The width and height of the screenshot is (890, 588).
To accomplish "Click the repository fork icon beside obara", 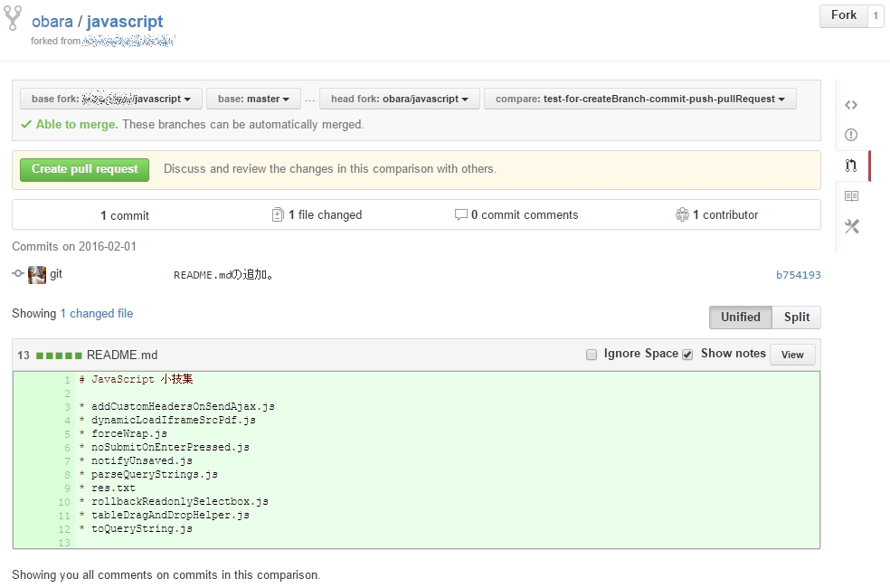I will pyautogui.click(x=13, y=18).
